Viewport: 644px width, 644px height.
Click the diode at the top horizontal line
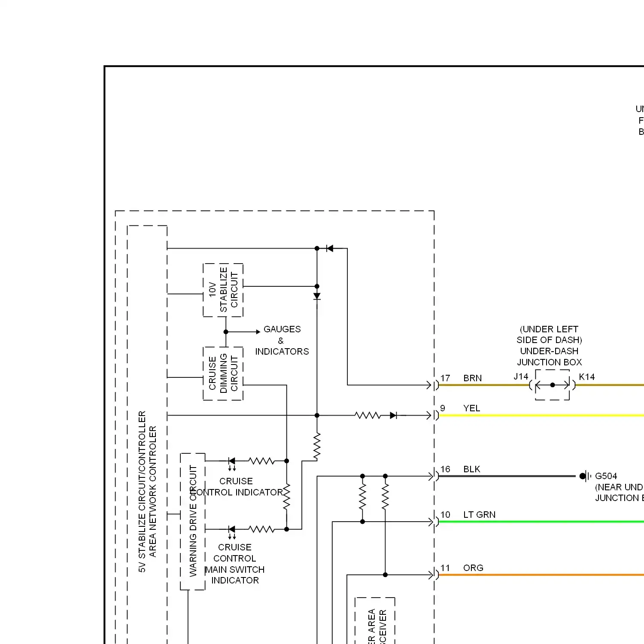tap(330, 248)
